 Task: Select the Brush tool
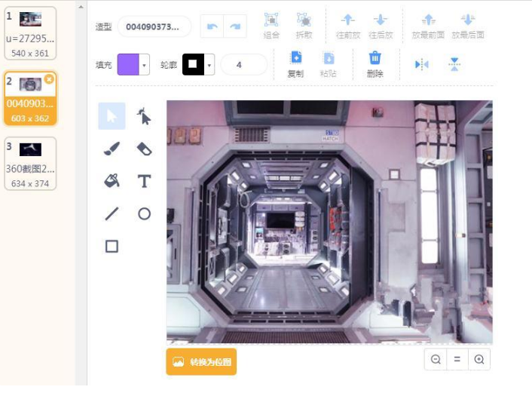tap(112, 149)
